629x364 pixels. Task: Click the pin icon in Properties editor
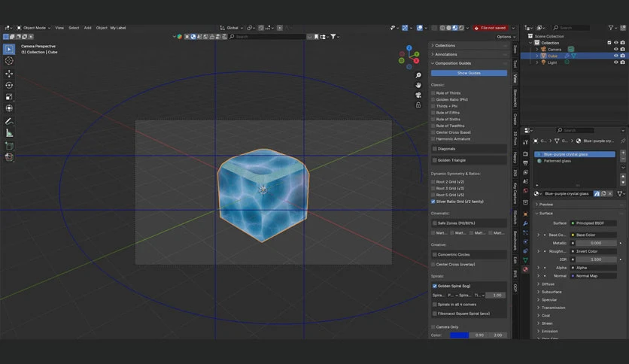click(622, 141)
